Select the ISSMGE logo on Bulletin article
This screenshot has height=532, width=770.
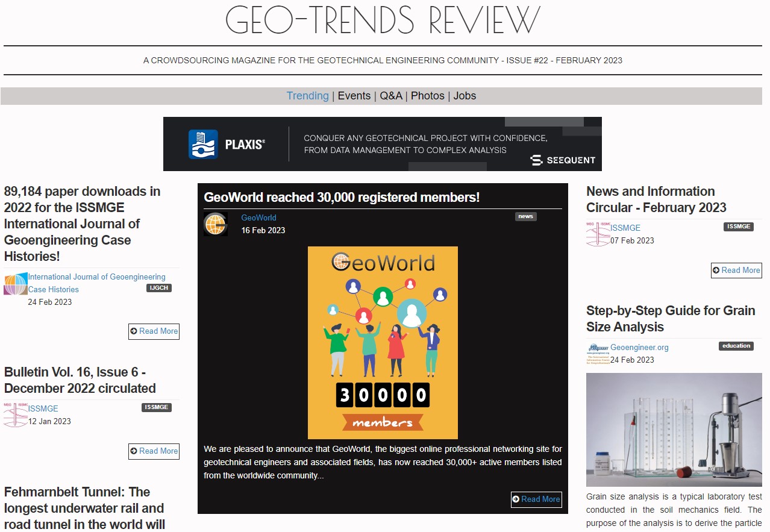tap(15, 415)
